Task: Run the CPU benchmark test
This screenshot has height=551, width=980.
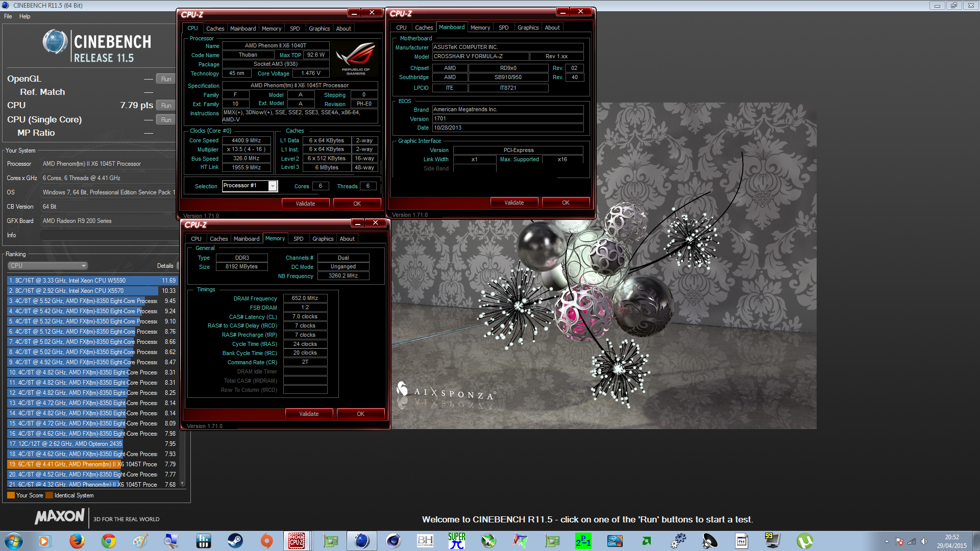Action: (166, 106)
